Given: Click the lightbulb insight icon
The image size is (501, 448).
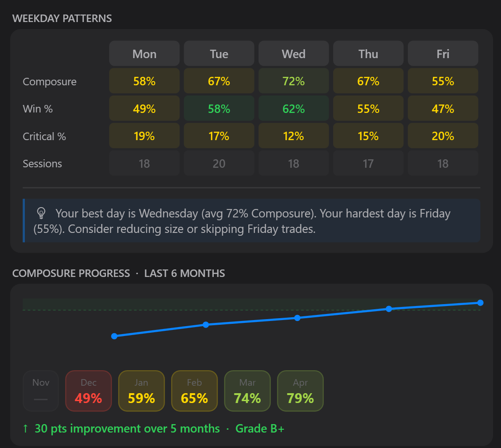Looking at the screenshot, I should click(x=41, y=214).
